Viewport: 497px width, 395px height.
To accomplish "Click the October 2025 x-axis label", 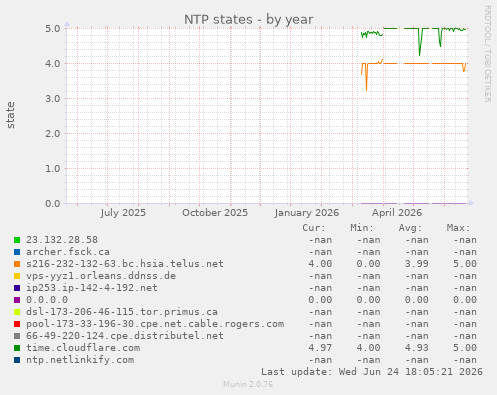I will [215, 213].
